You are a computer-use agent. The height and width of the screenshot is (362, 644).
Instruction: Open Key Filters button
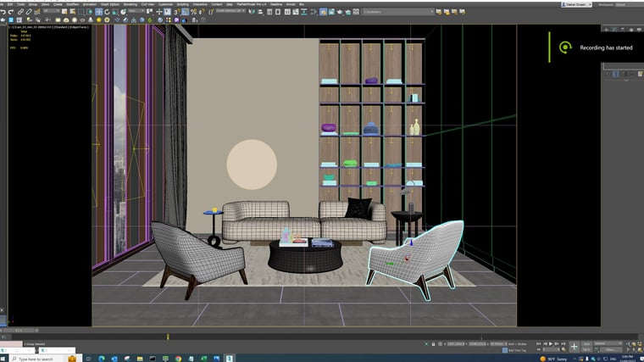[610, 349]
